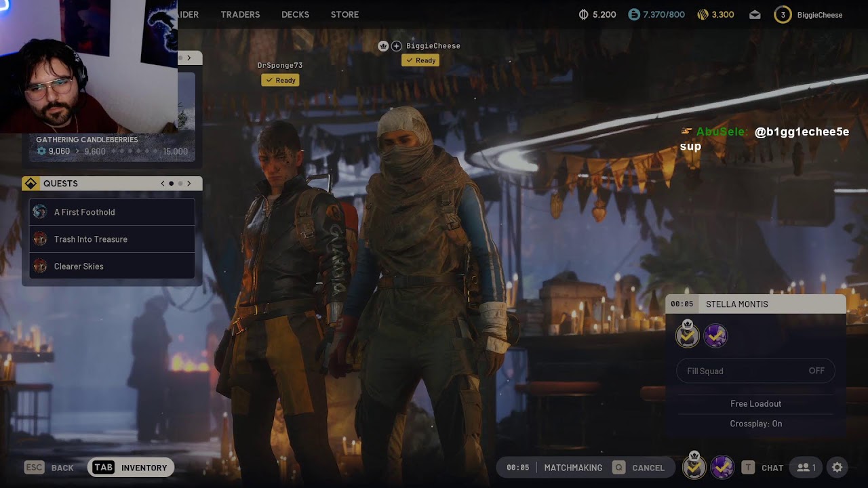
Task: Select Free Loadout option
Action: pos(755,403)
